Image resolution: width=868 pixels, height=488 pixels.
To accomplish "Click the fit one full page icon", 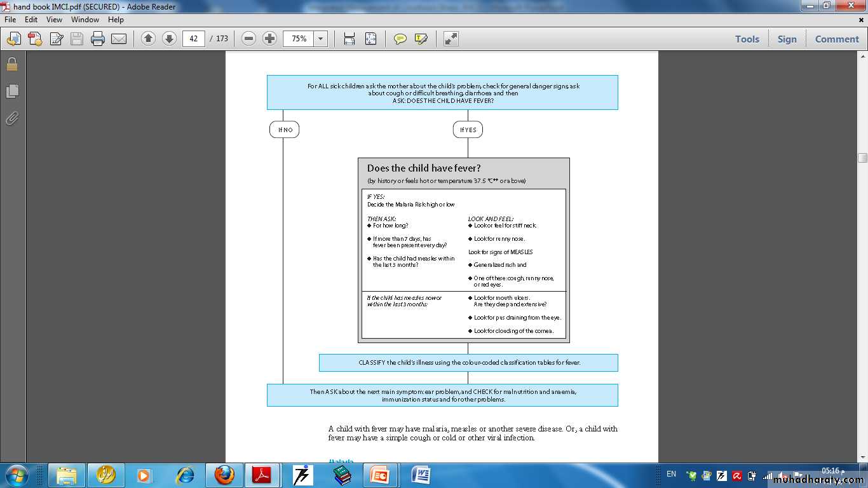I will pyautogui.click(x=371, y=39).
